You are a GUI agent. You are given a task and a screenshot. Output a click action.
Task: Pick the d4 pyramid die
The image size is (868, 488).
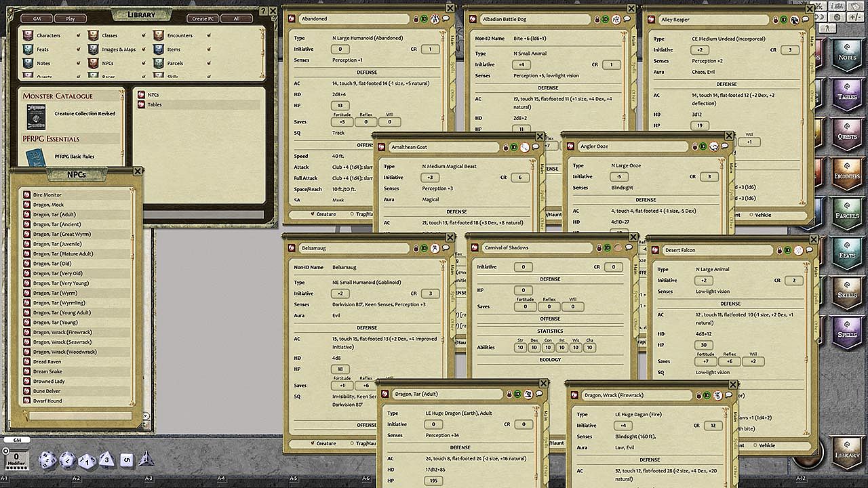[x=144, y=460]
